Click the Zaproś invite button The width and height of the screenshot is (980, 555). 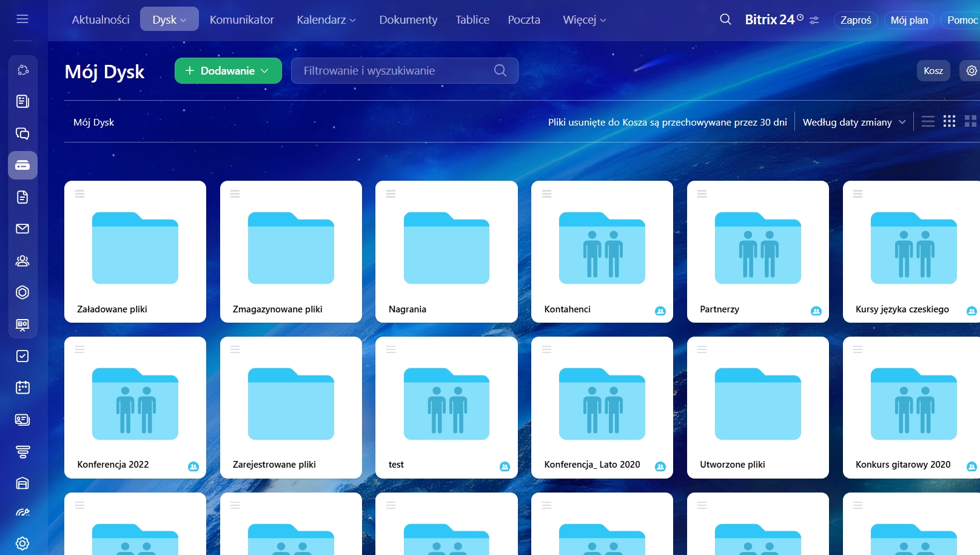point(855,20)
